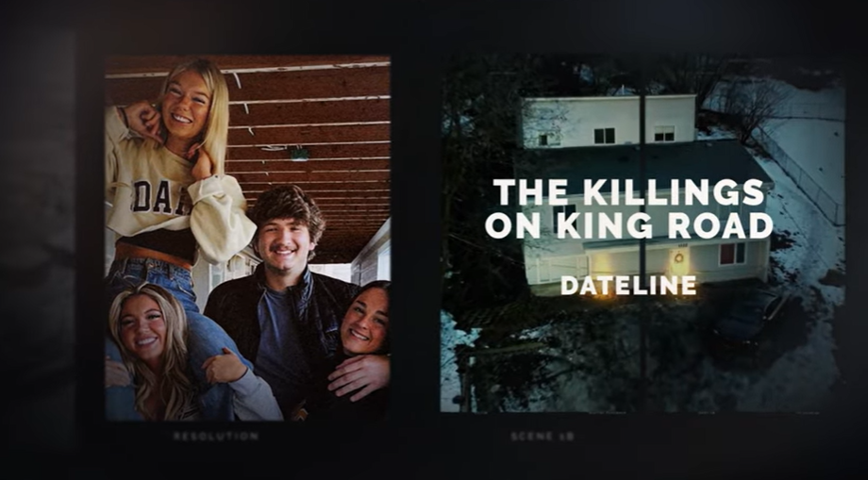Click the "THE KILLINGS ON KING ROAD" title
Image resolution: width=868 pixels, height=480 pixels.
pyautogui.click(x=629, y=208)
